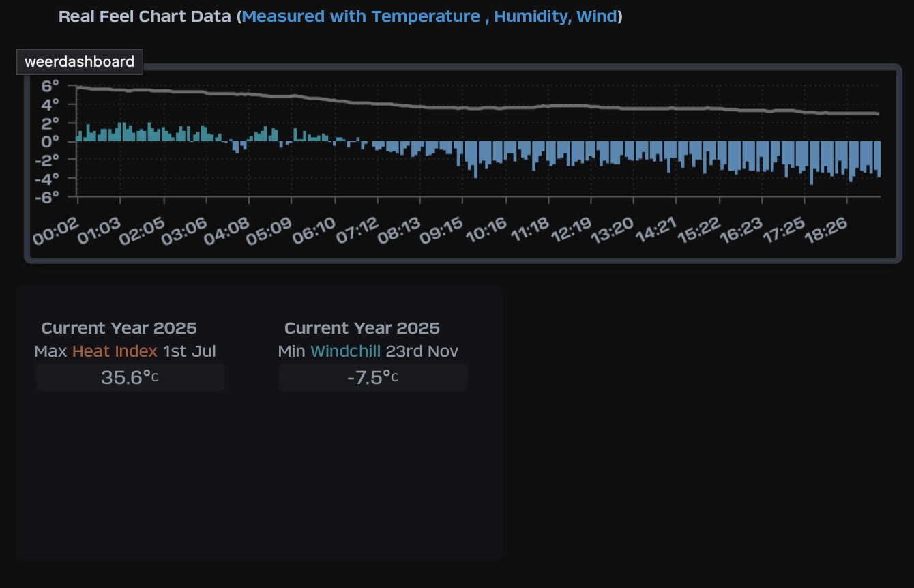Click the 6° label on the y-axis
The width and height of the screenshot is (914, 588).
(50, 86)
